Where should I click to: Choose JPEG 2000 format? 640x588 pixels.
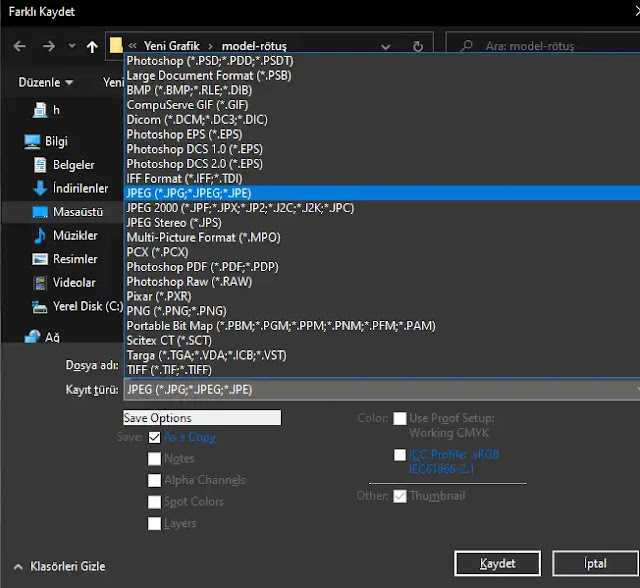pyautogui.click(x=382, y=208)
